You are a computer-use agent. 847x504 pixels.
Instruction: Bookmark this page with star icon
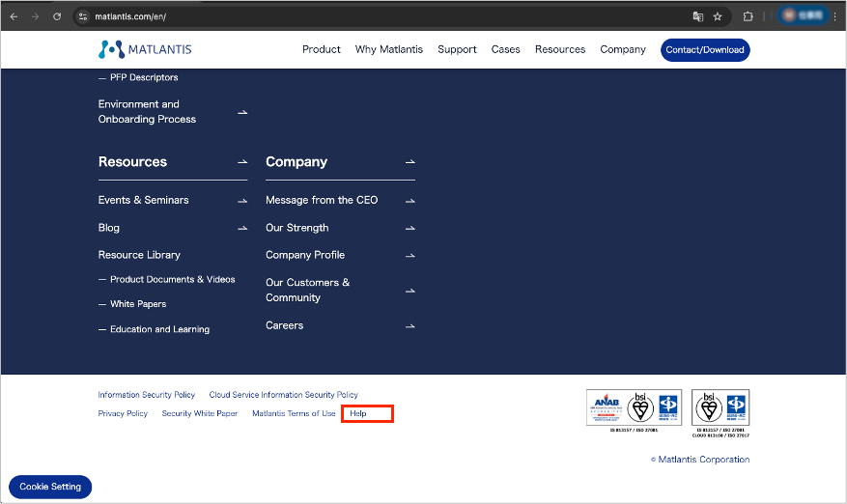(x=718, y=16)
